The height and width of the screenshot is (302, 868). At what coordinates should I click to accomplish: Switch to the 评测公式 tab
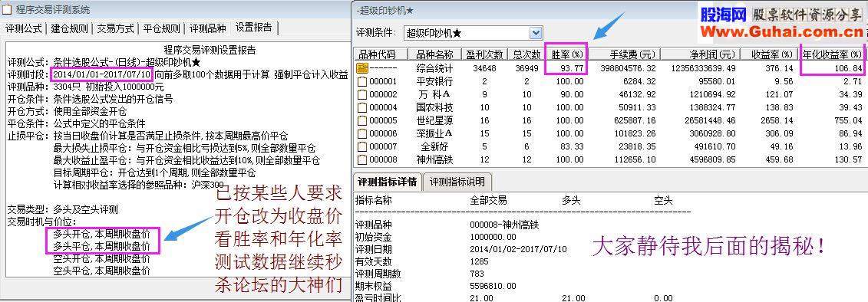click(x=24, y=28)
